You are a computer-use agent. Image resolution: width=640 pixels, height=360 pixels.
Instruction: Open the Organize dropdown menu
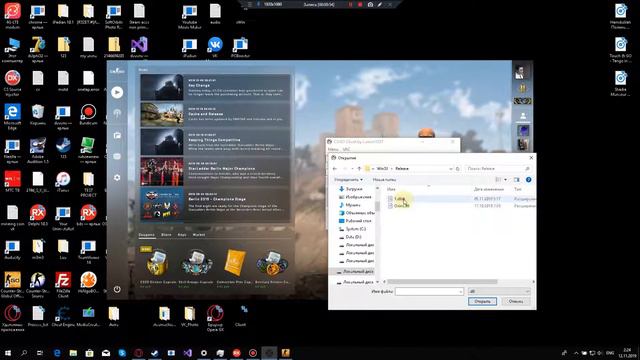[x=348, y=180]
